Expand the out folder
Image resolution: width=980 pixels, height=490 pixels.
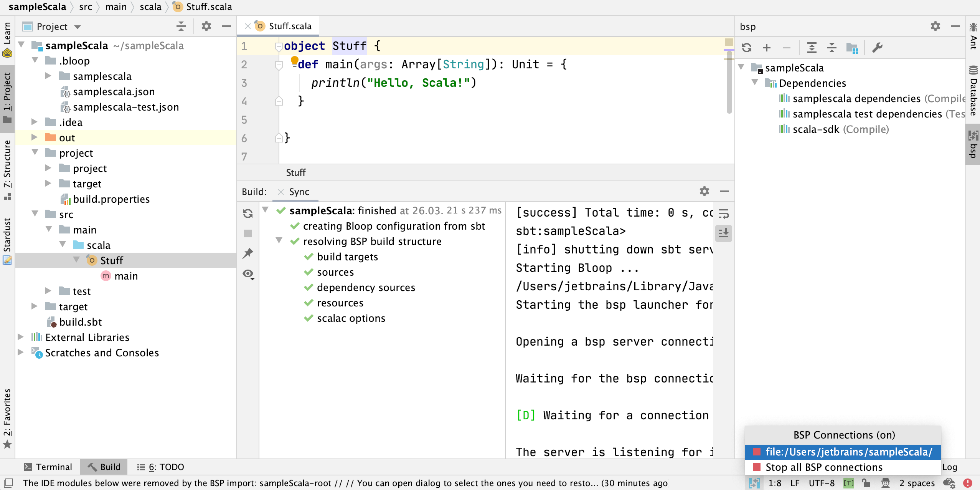[34, 137]
